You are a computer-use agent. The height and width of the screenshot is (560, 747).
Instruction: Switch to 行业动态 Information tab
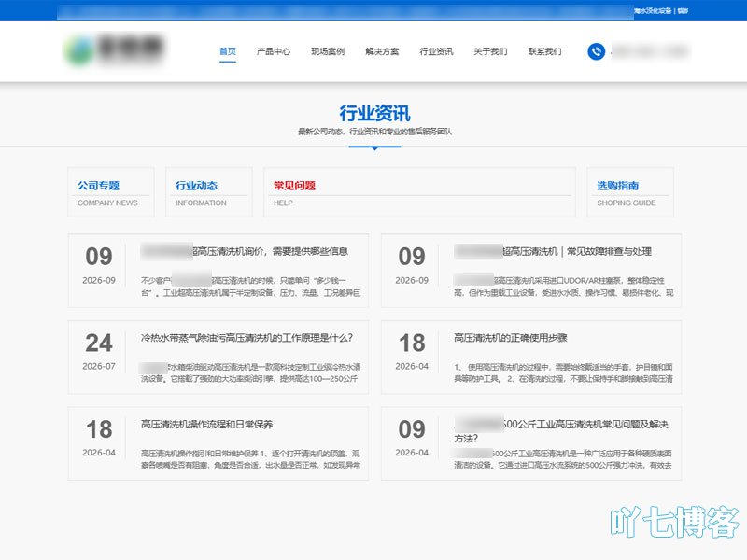click(x=208, y=192)
